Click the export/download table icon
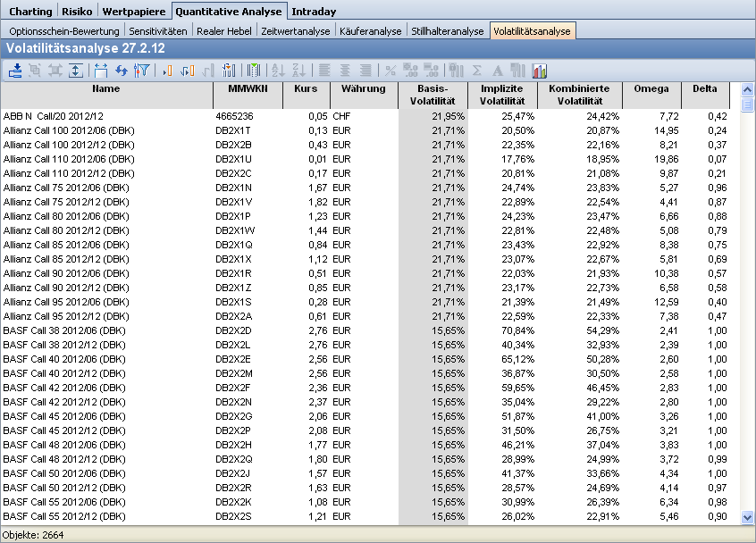756x543 pixels. [15, 70]
